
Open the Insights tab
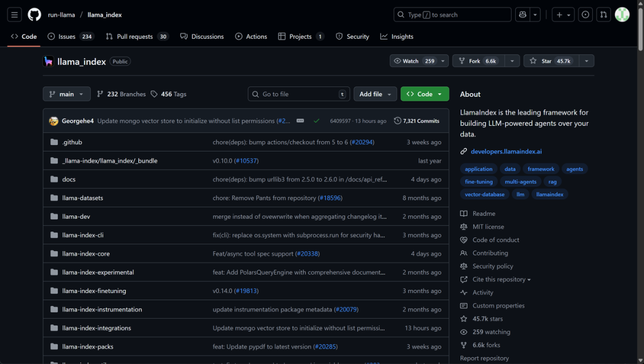tap(397, 36)
